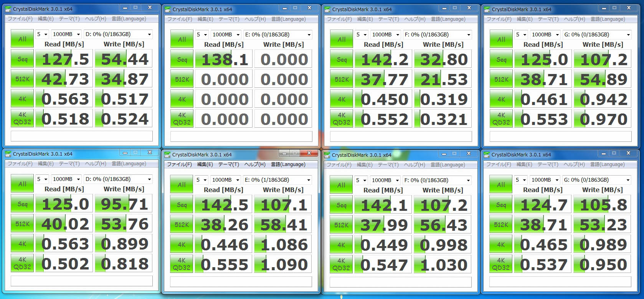Run the 512K test in lower G: window
Image resolution: width=644 pixels, height=299 pixels.
[501, 225]
